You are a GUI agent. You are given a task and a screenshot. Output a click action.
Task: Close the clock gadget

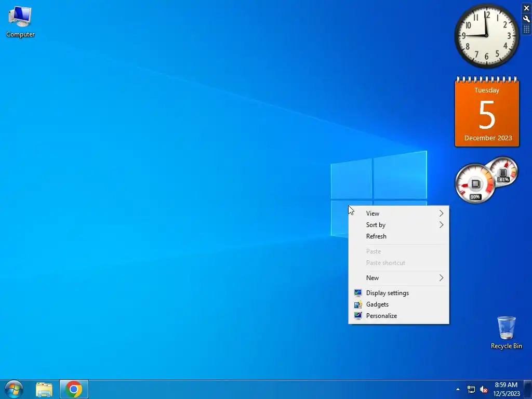point(526,8)
